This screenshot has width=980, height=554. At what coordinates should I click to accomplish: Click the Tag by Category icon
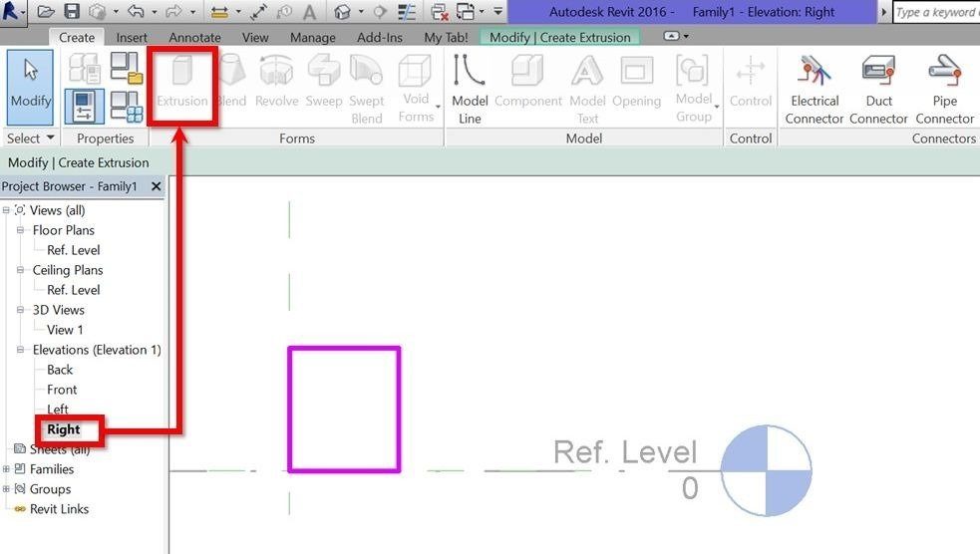284,12
